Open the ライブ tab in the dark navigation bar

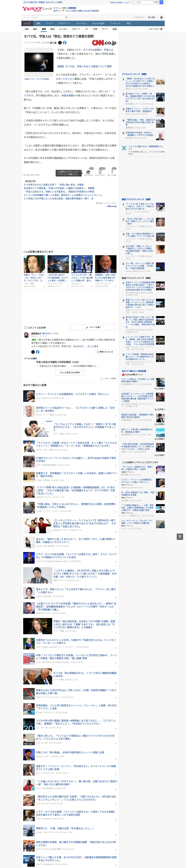[x=49, y=24]
